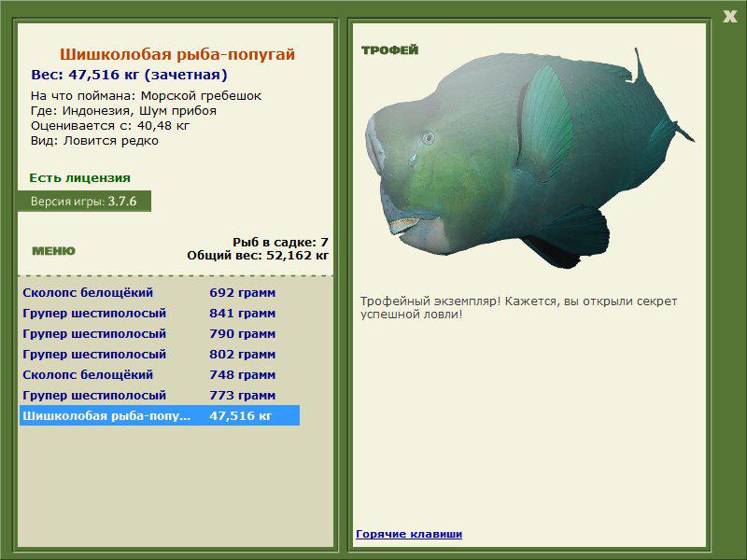This screenshot has width=747, height=560.
Task: Click the Вид: Ловится редко line
Action: click(x=94, y=141)
